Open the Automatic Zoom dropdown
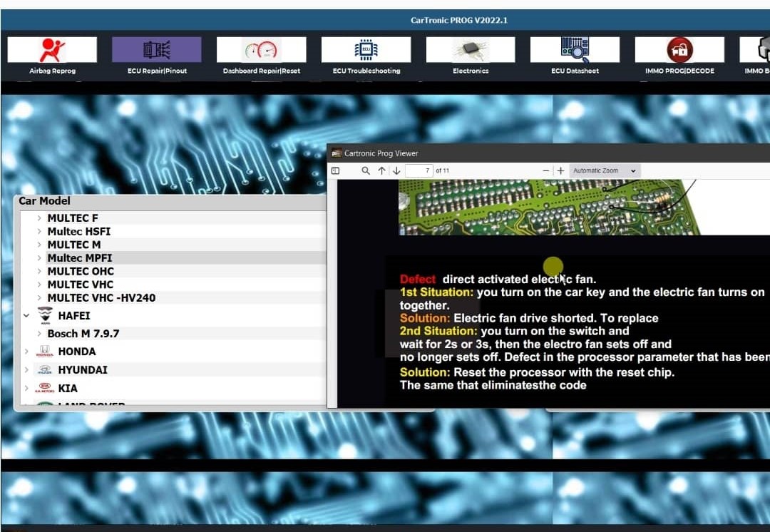 point(604,171)
